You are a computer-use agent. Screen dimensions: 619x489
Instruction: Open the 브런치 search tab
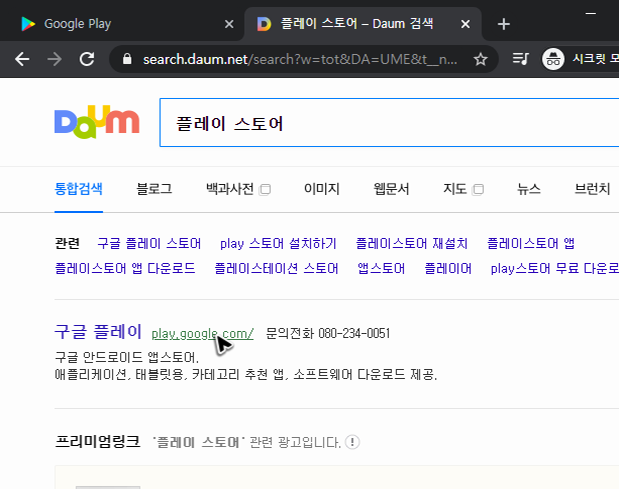click(x=592, y=189)
